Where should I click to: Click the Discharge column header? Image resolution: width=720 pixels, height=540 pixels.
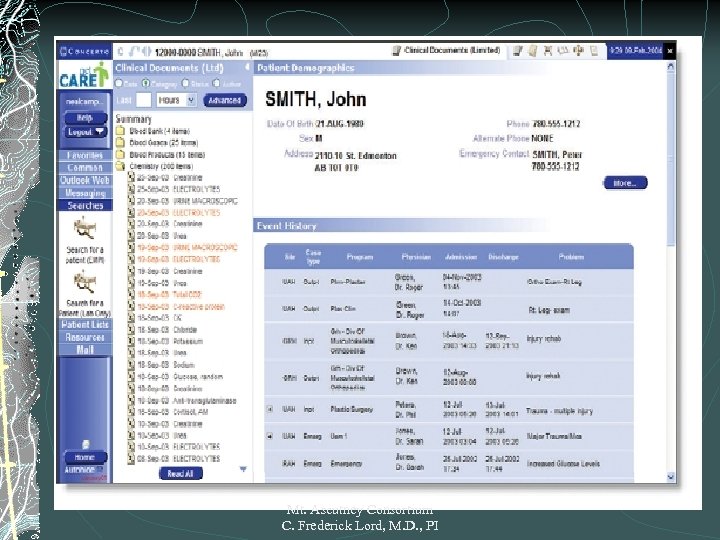click(x=503, y=257)
